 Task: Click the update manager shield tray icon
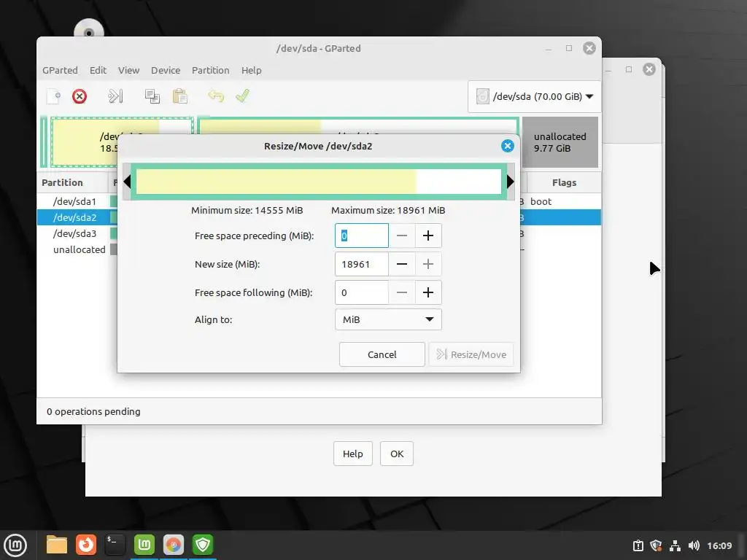[656, 545]
